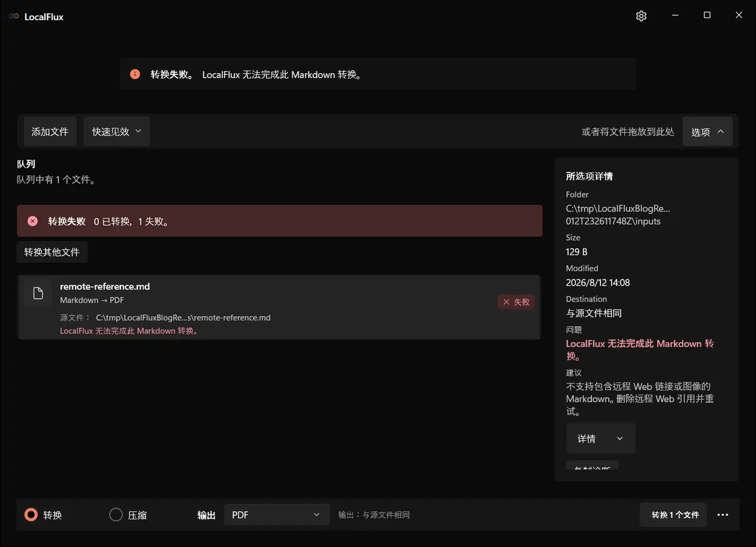Click the 与源文件相同 destination value in details
The width and height of the screenshot is (756, 547).
click(594, 313)
